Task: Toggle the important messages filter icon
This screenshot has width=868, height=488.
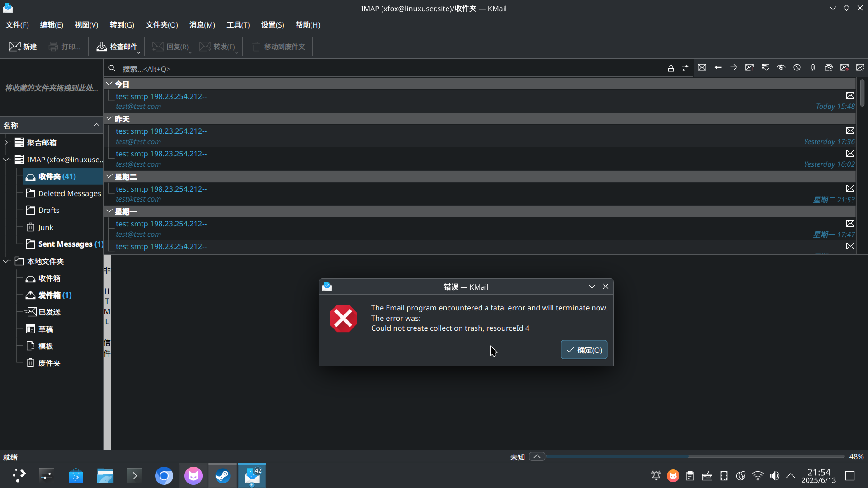Action: (750, 67)
